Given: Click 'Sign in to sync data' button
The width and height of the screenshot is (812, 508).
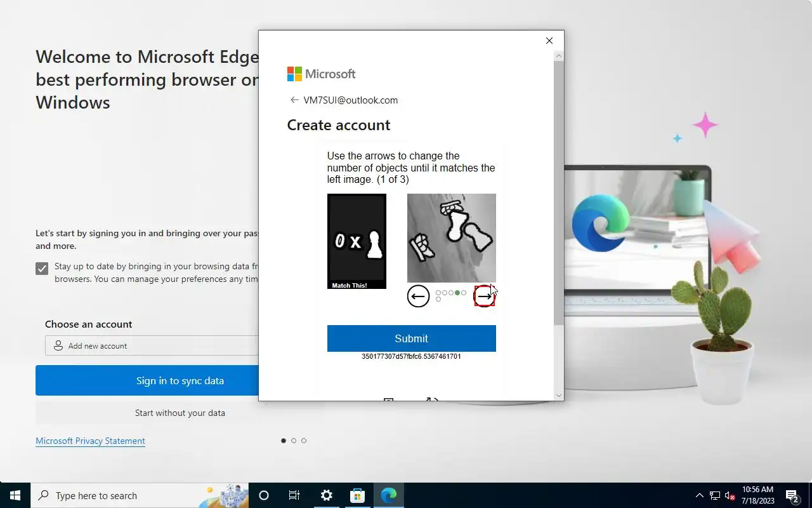Looking at the screenshot, I should (x=147, y=380).
